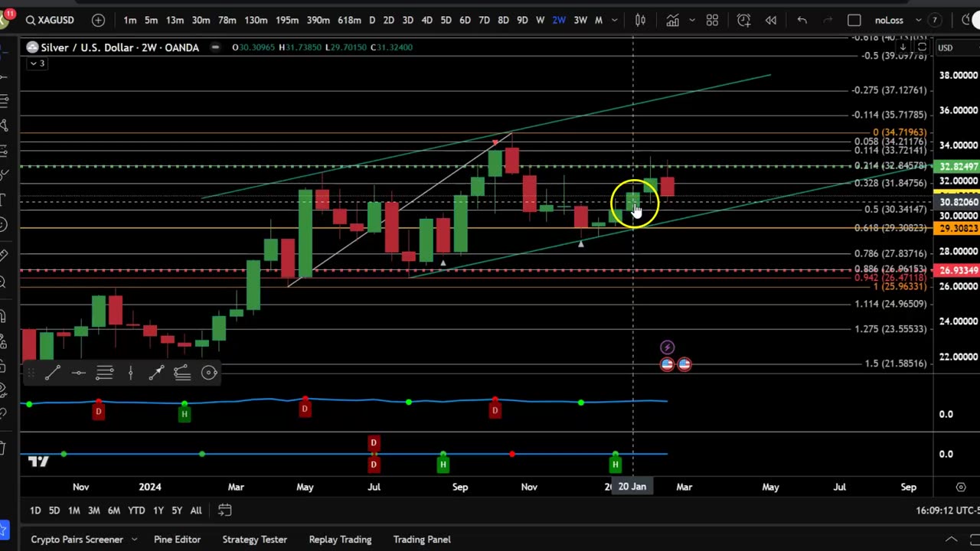Redo the chart action
The image size is (980, 551).
(x=828, y=20)
